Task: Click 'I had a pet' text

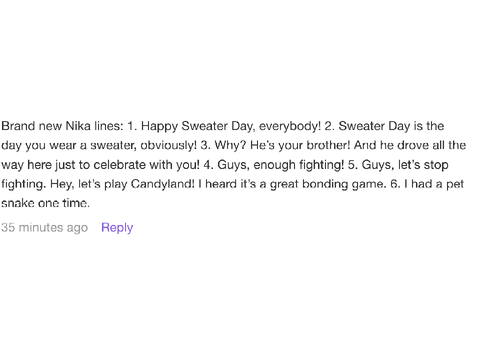Action: 434,184
